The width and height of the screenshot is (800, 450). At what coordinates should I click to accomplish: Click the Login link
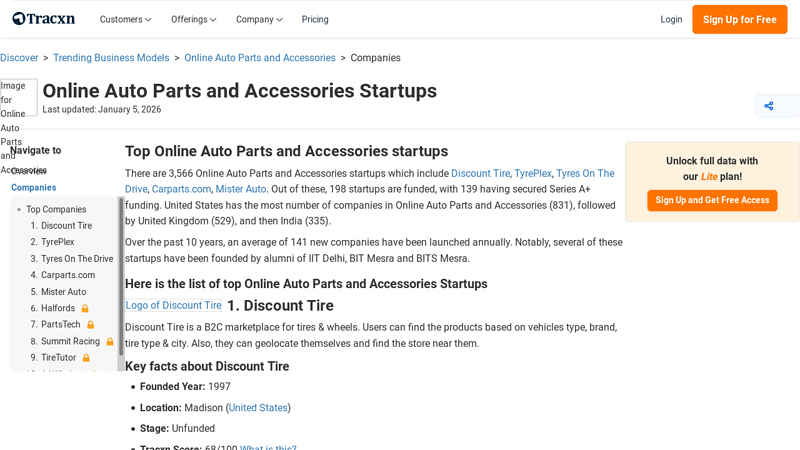(x=671, y=19)
